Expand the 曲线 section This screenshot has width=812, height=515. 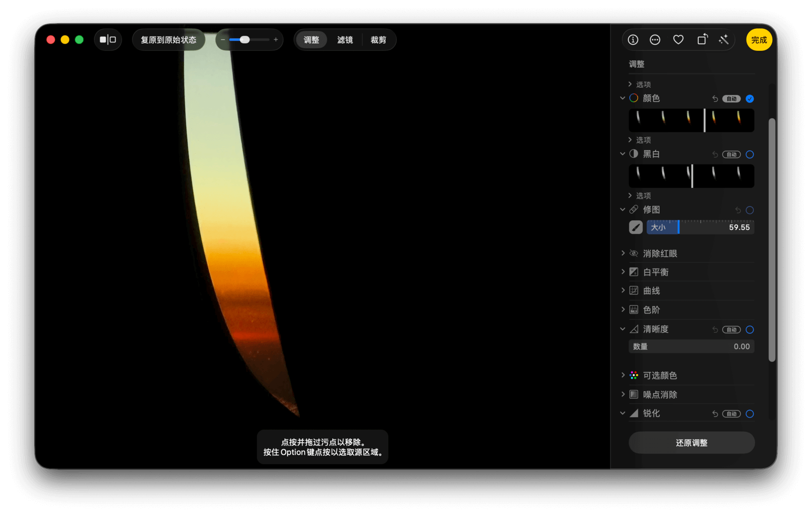tap(623, 291)
